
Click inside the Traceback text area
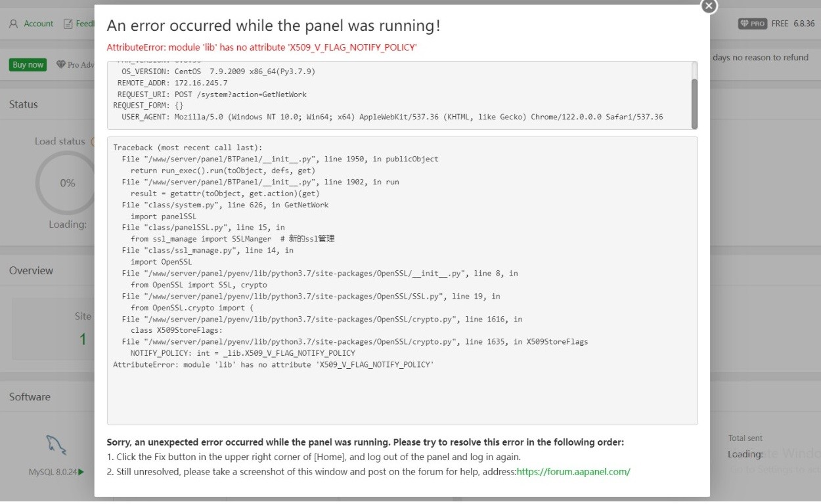tap(402, 394)
